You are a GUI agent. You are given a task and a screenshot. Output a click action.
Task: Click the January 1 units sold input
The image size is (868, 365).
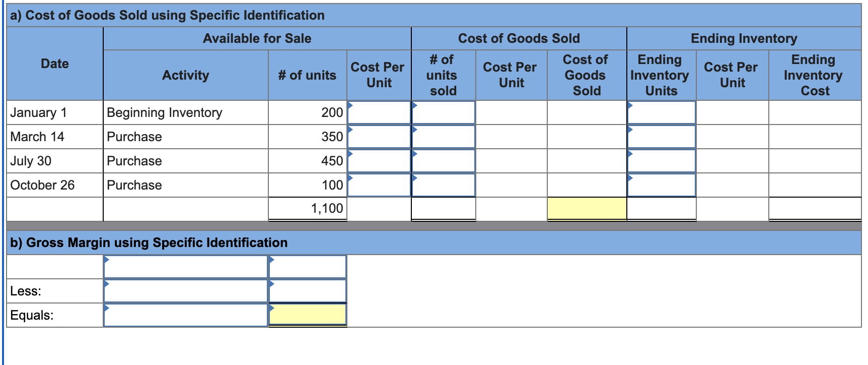click(444, 112)
